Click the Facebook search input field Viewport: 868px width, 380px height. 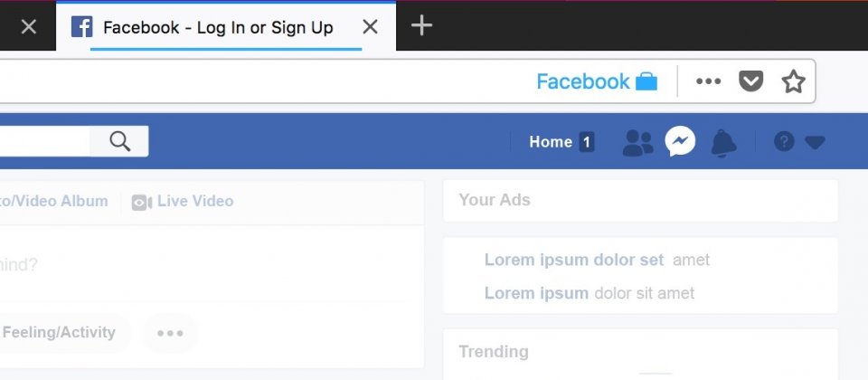(45, 141)
